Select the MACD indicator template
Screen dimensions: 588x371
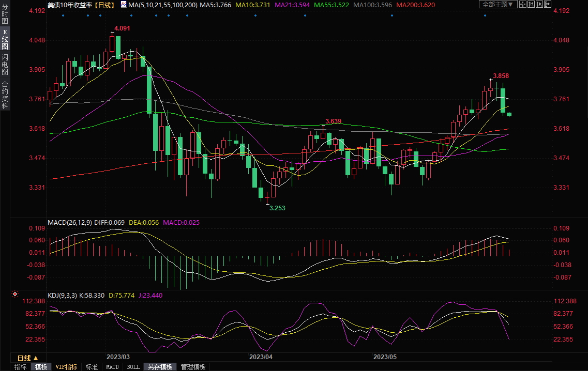tap(112, 367)
